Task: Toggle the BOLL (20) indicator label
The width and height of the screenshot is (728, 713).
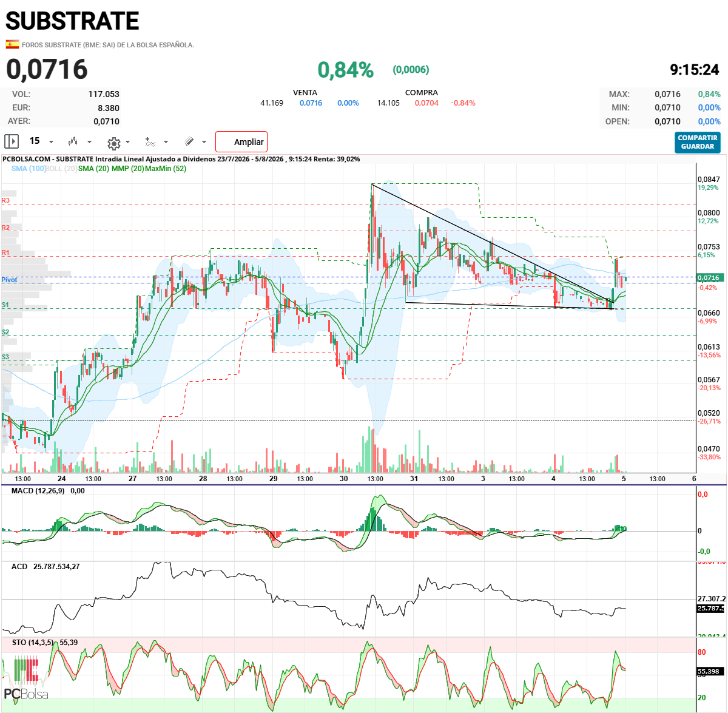Action: point(61,169)
